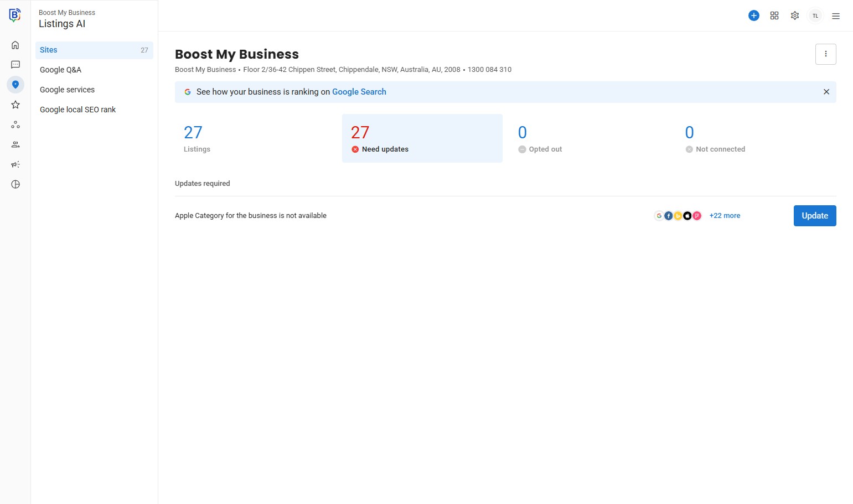Expand the hamburger menu at top right
853x504 pixels.
[836, 16]
